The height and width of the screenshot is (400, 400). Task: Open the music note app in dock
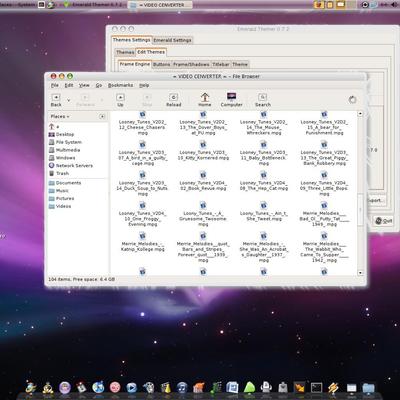tap(182, 387)
